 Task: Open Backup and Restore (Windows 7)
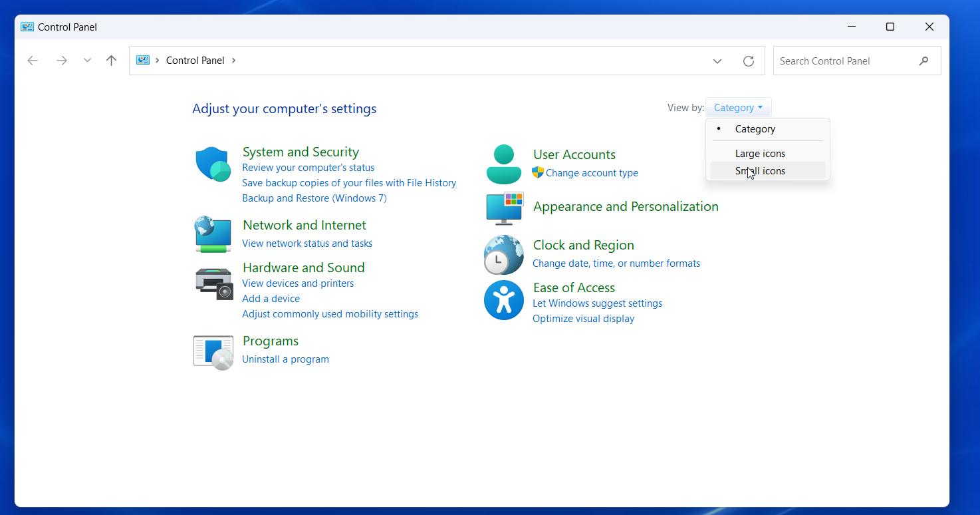[x=314, y=198]
